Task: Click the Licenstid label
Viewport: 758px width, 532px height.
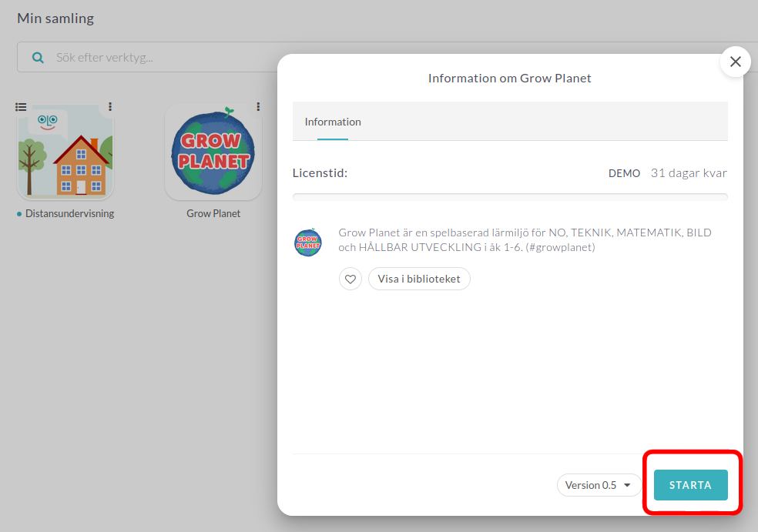Action: pyautogui.click(x=320, y=173)
